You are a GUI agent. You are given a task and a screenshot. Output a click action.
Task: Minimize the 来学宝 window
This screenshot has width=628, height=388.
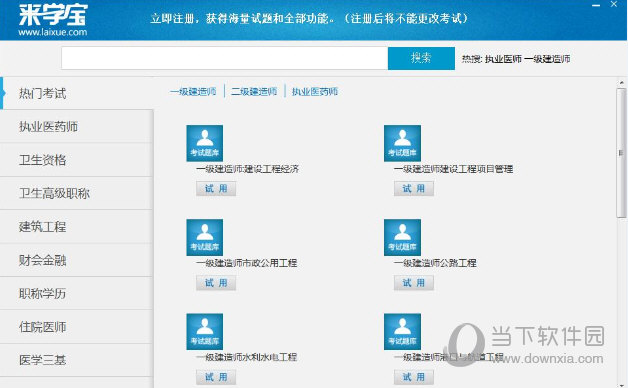point(596,5)
